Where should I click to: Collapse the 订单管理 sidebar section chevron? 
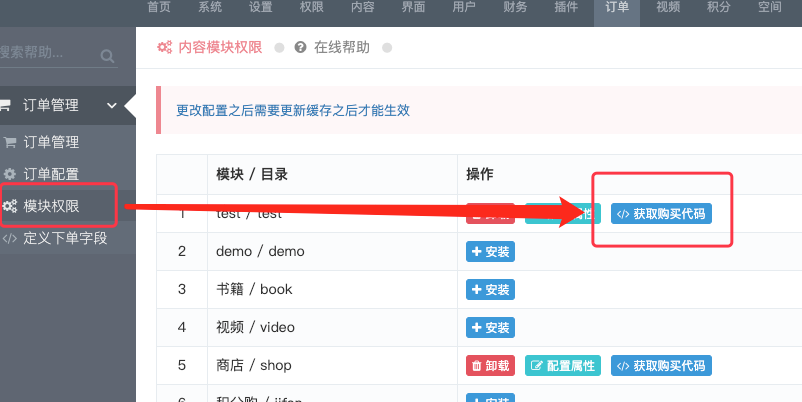tap(112, 106)
